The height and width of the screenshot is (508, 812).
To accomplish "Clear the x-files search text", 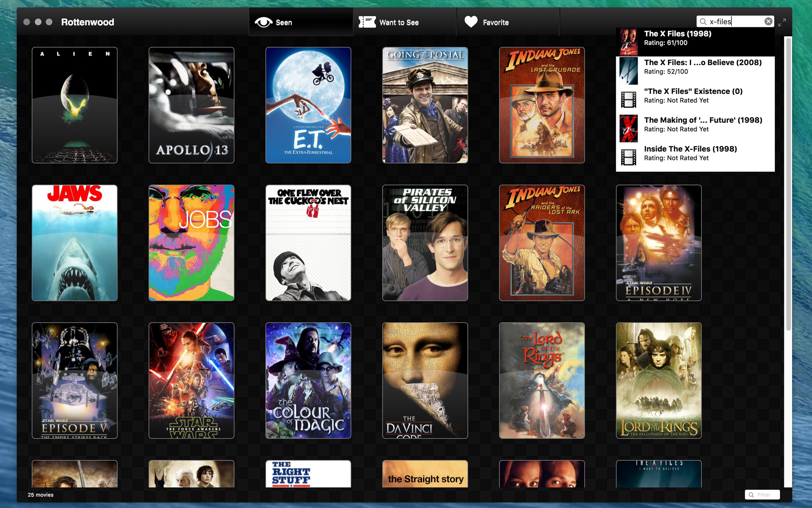I will point(768,22).
